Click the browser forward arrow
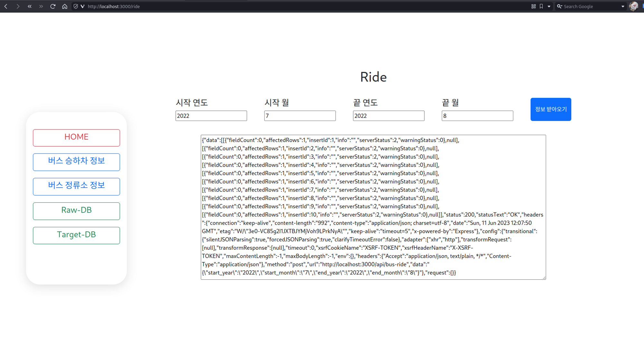This screenshot has width=644, height=354. 18,6
